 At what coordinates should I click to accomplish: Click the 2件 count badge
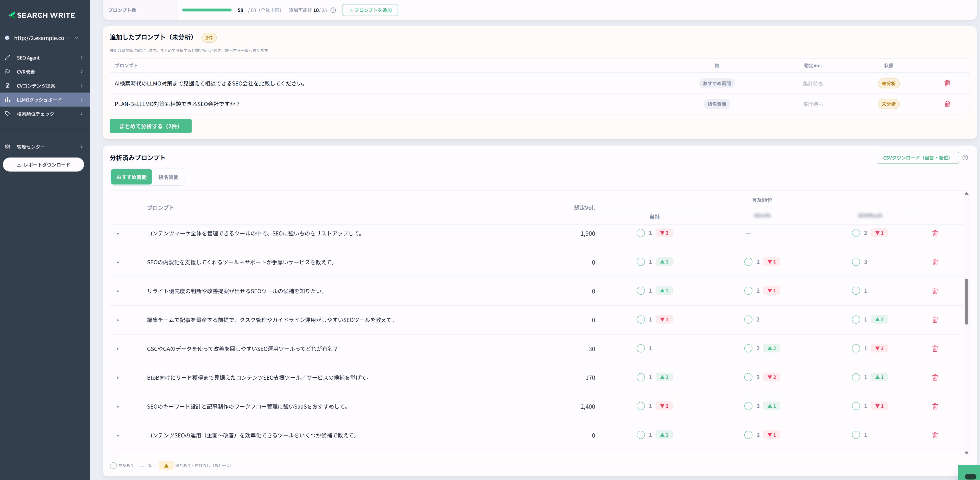pyautogui.click(x=209, y=38)
